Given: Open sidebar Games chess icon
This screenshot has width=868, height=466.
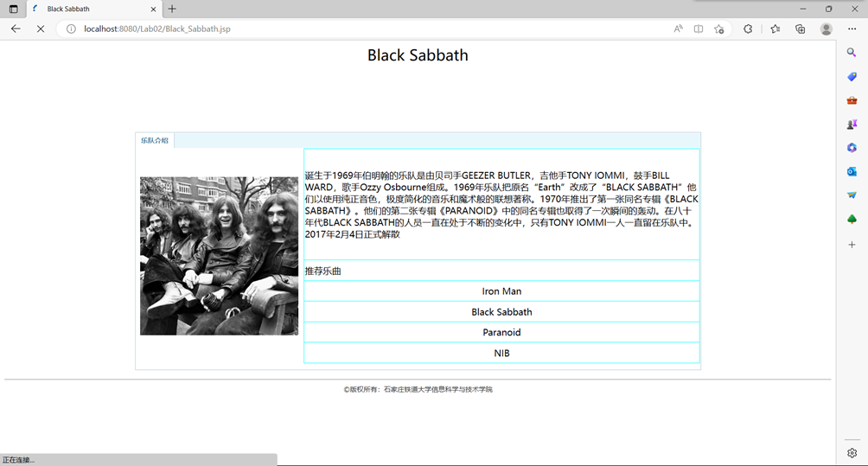Looking at the screenshot, I should 852,124.
